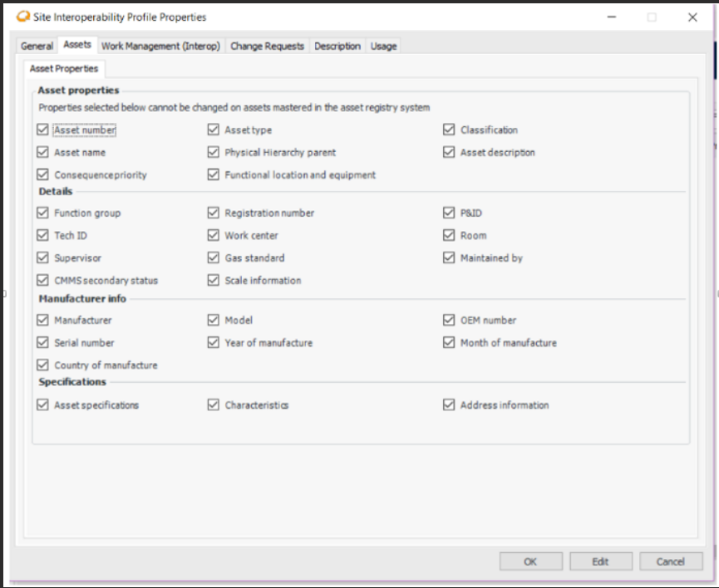Viewport: 719px width, 588px height.
Task: Switch to Work Management (Interop) tab
Action: click(x=160, y=46)
